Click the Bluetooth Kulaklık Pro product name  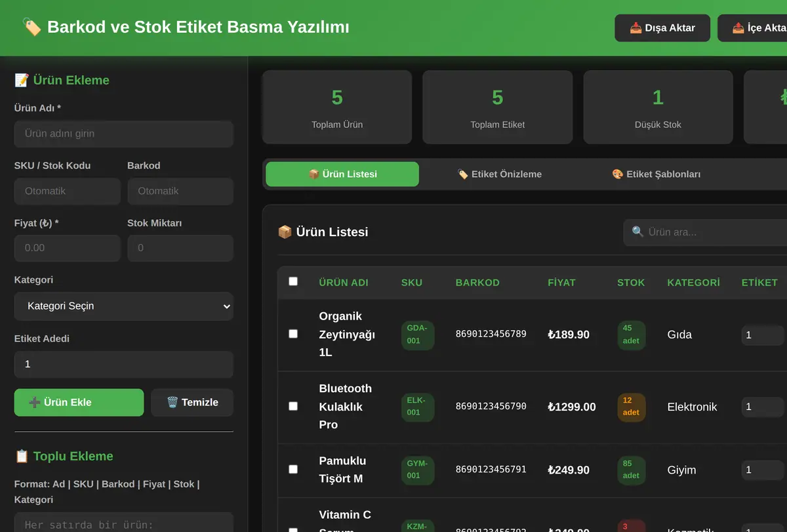point(346,407)
